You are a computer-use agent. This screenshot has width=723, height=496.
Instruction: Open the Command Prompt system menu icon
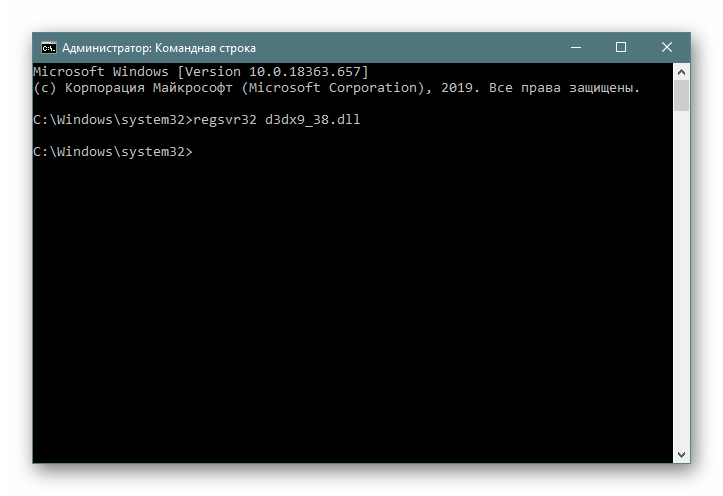(x=48, y=48)
